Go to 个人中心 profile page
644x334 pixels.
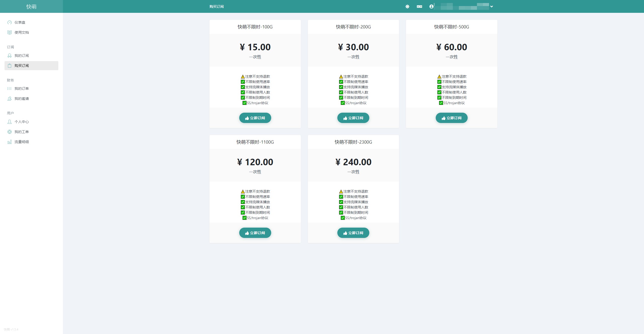click(22, 122)
